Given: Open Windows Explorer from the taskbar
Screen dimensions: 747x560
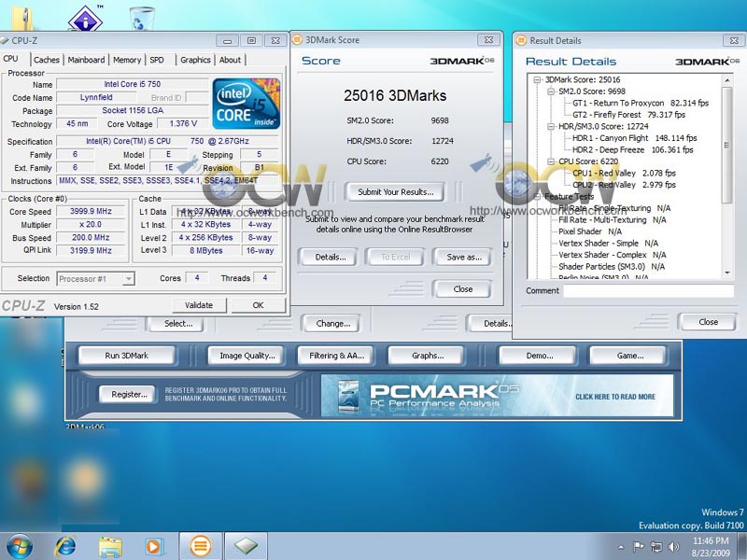Looking at the screenshot, I should [110, 546].
